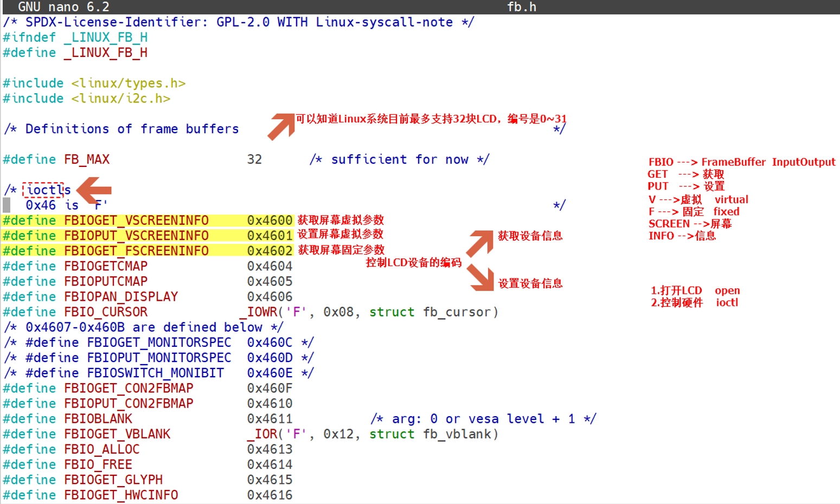
Task: Click the #define _LINUX_FB_H line
Action: coord(75,53)
